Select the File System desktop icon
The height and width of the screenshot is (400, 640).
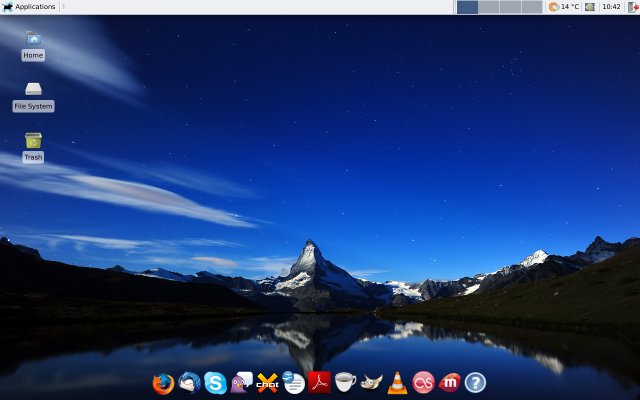33,89
